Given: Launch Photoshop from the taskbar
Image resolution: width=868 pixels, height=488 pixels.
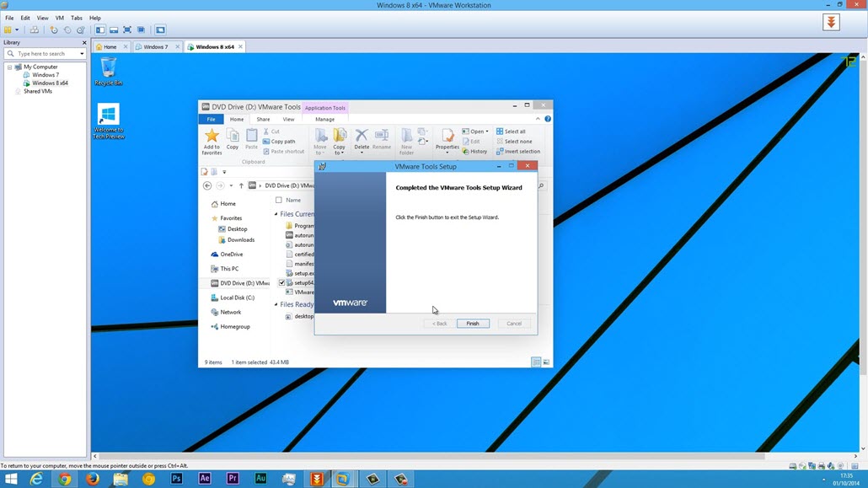Looking at the screenshot, I should [x=176, y=479].
